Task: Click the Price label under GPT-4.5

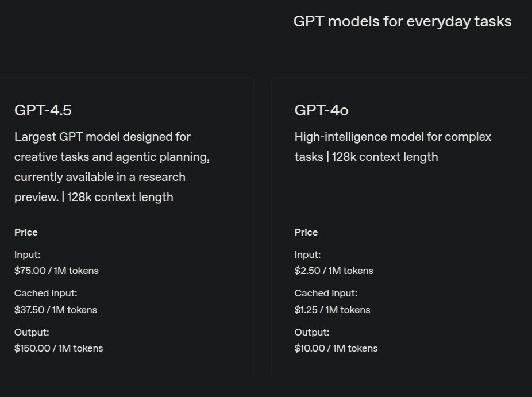Action: click(26, 232)
